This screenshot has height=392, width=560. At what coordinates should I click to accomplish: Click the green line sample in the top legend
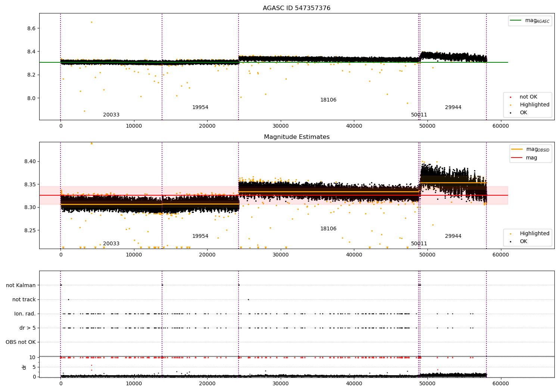pyautogui.click(x=516, y=21)
